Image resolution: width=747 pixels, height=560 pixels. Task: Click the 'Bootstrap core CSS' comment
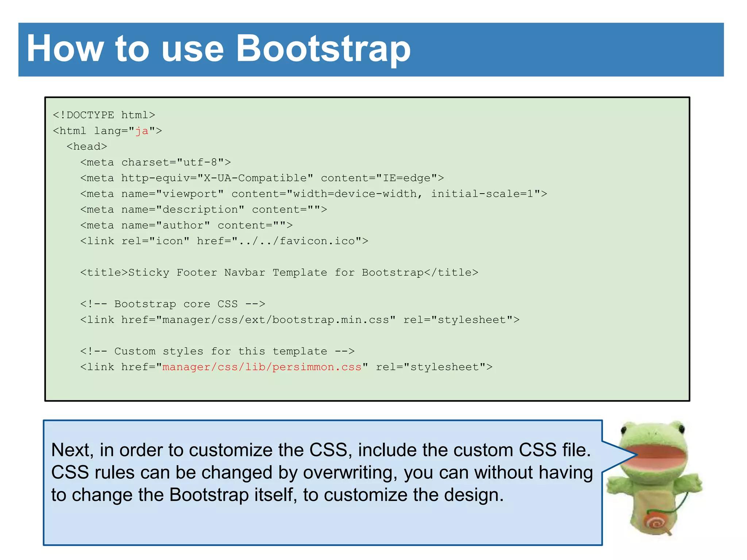coord(173,304)
